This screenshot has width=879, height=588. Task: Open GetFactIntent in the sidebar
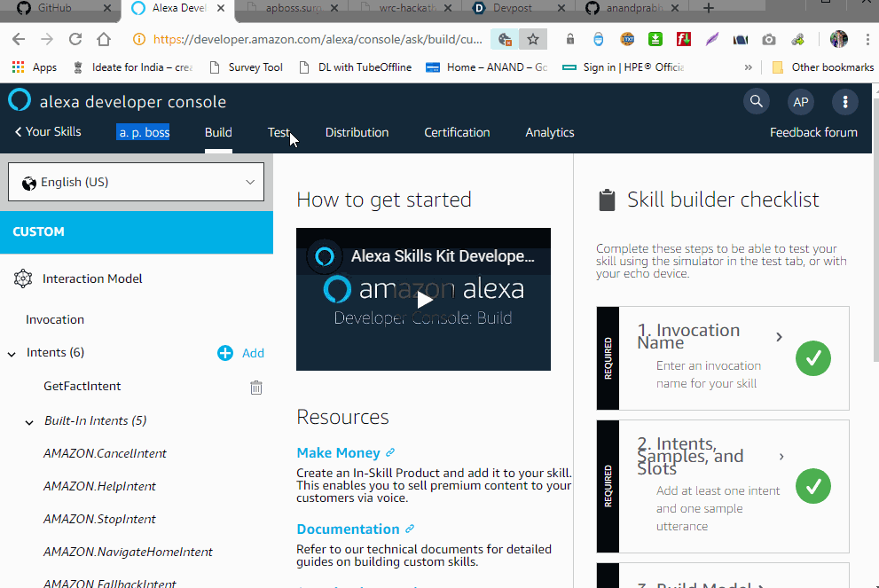pos(82,386)
